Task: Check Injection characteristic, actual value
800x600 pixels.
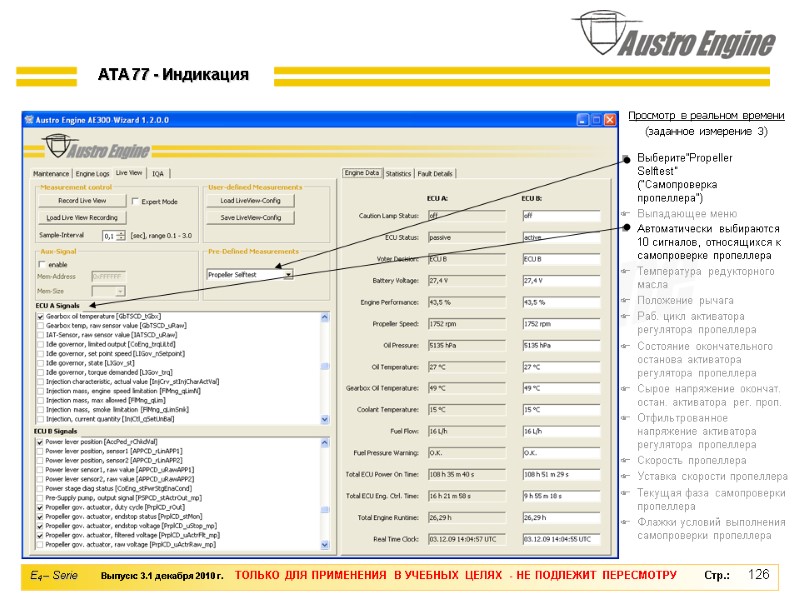Action: (40, 382)
